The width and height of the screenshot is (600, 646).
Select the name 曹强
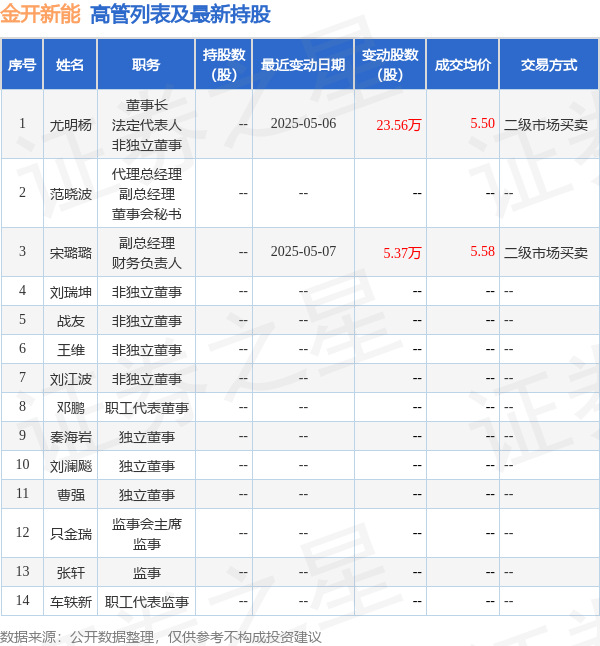[x=70, y=494]
